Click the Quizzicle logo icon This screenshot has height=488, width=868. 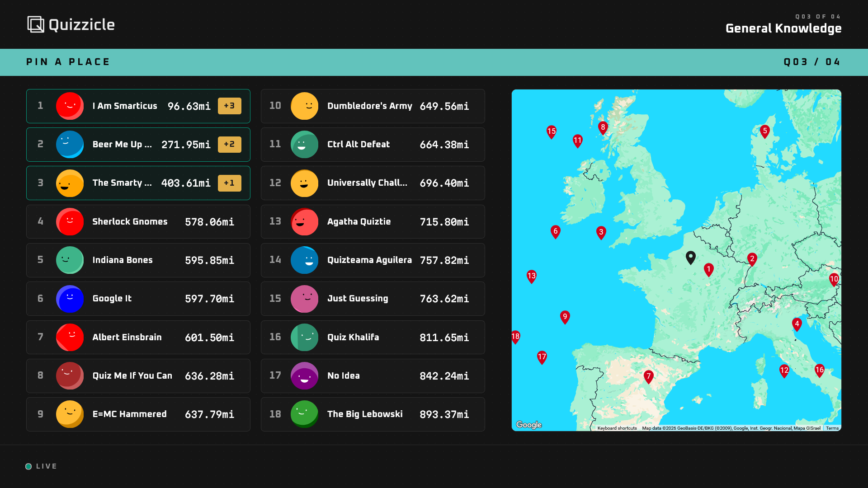pos(36,24)
